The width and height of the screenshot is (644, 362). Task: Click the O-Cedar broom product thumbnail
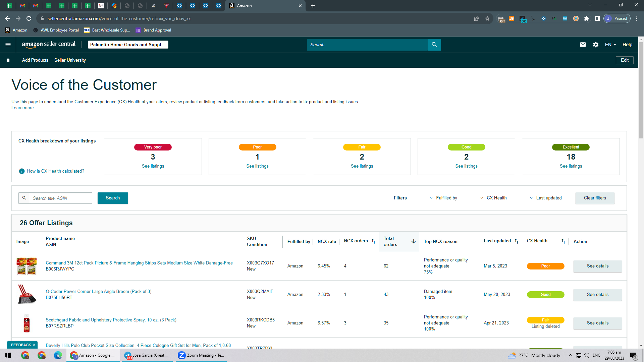[26, 294]
